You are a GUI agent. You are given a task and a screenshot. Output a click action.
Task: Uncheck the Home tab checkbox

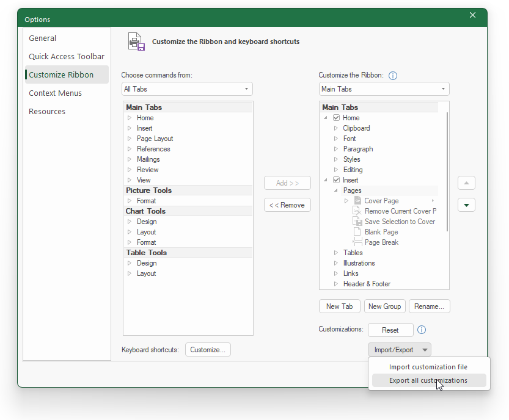click(336, 117)
